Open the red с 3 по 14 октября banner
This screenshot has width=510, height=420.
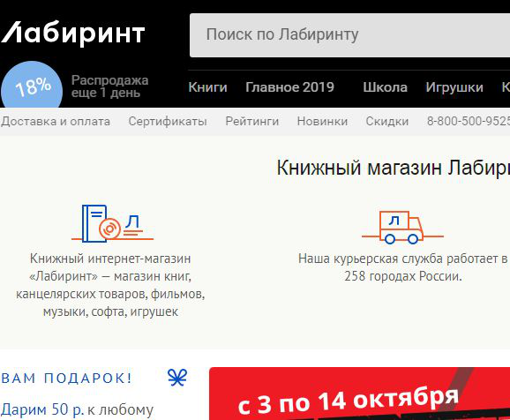[359, 394]
